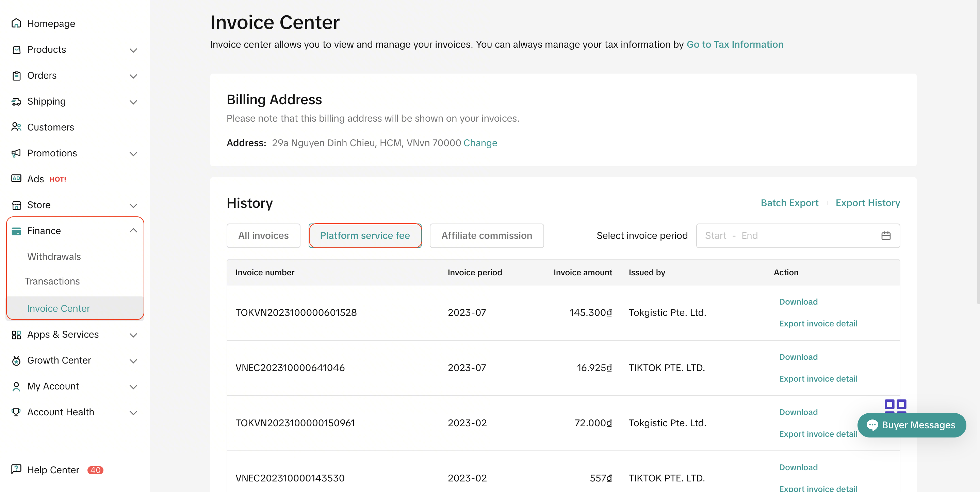Click the Homepage house icon
Viewport: 980px width, 492px height.
click(x=16, y=24)
